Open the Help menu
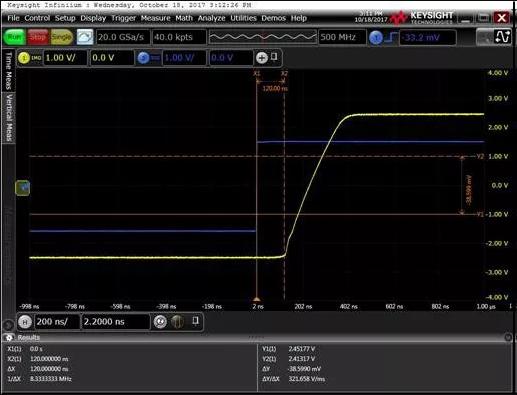 299,18
